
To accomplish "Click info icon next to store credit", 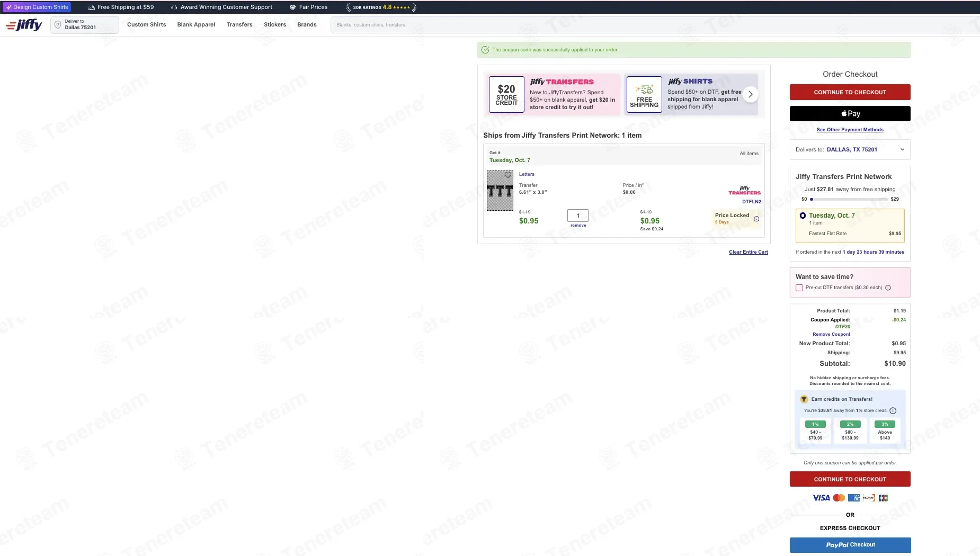I will click(893, 411).
